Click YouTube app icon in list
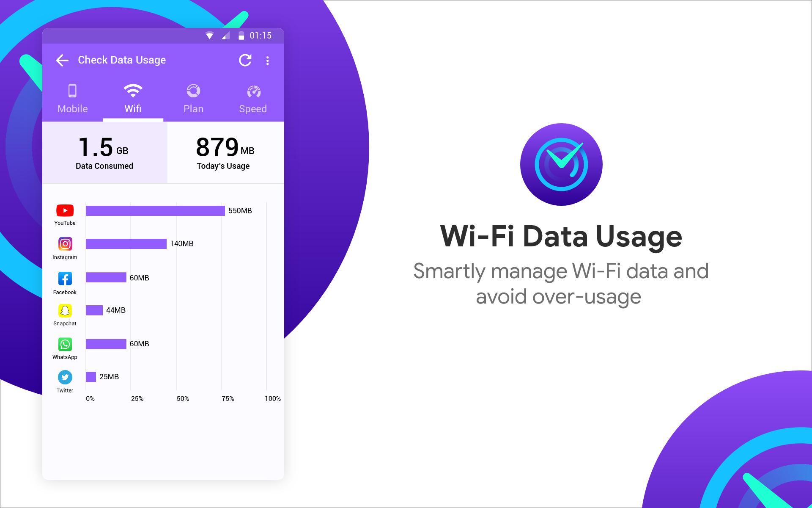This screenshot has width=812, height=508. [65, 211]
